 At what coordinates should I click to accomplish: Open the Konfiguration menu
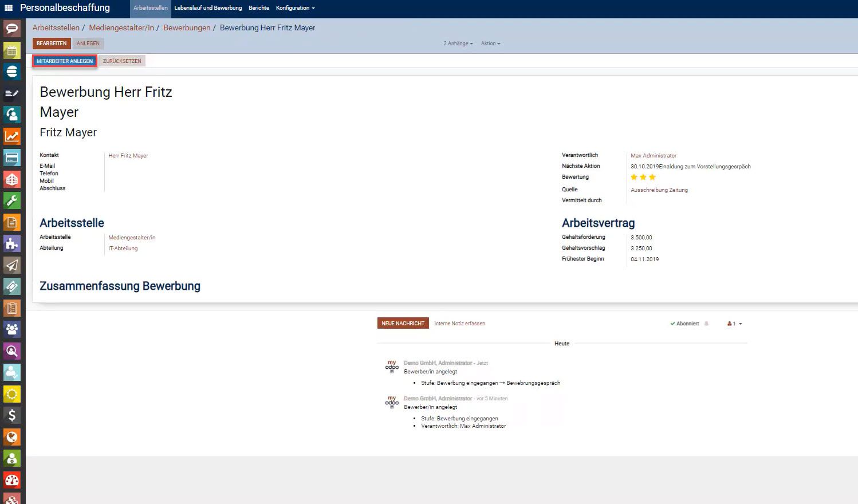[295, 7]
